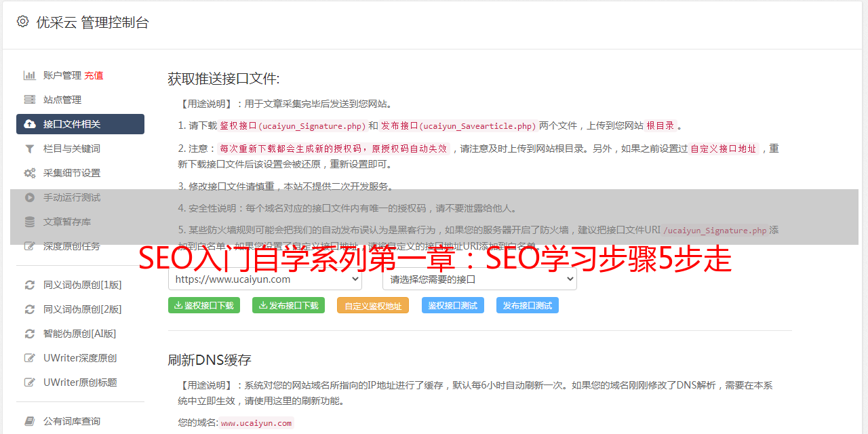Click the 鉴权接口(ucaiyun_Signature.php) code text

coord(293,125)
